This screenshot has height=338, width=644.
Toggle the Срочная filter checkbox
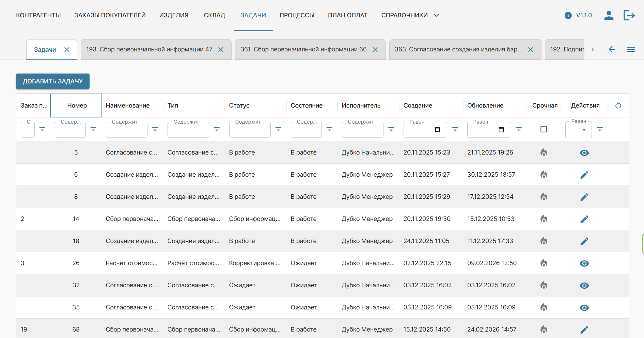[544, 129]
